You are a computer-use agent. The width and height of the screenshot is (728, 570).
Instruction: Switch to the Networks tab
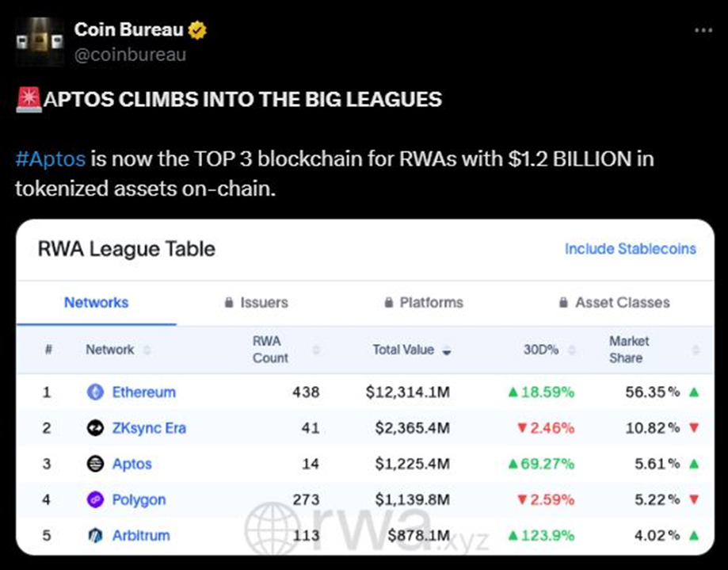(x=96, y=302)
